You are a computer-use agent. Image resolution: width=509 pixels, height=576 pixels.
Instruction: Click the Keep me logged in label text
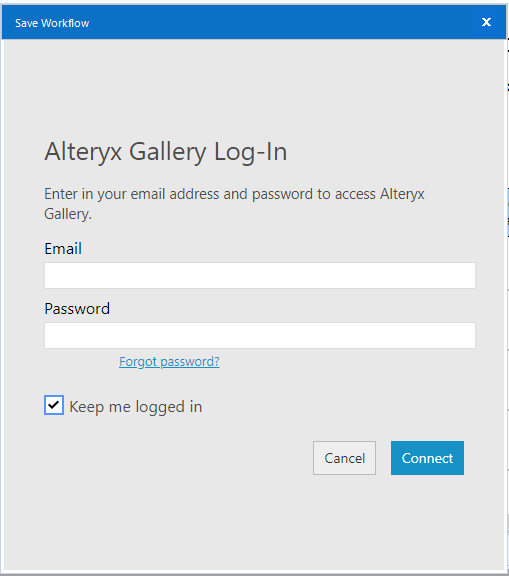tap(136, 407)
